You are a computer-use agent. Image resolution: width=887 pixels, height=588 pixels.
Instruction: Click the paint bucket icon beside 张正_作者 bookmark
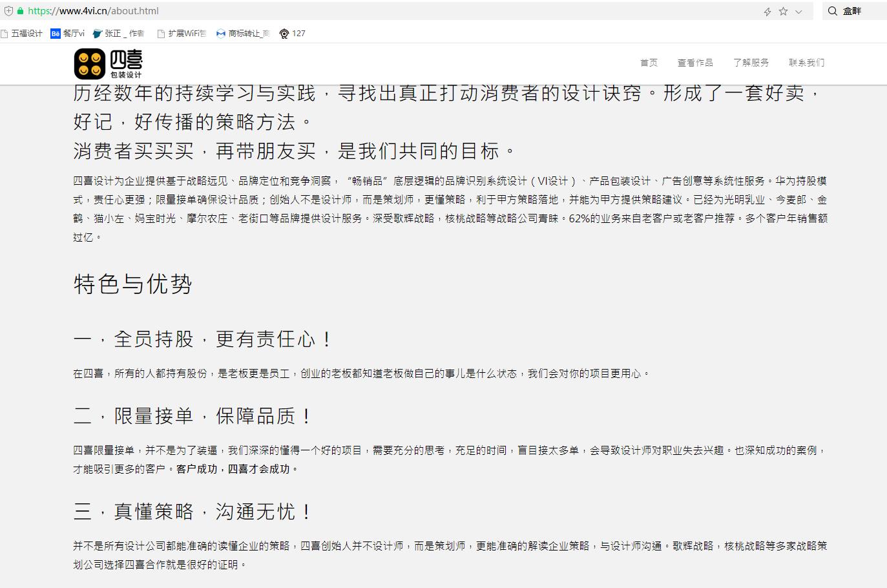pyautogui.click(x=97, y=33)
